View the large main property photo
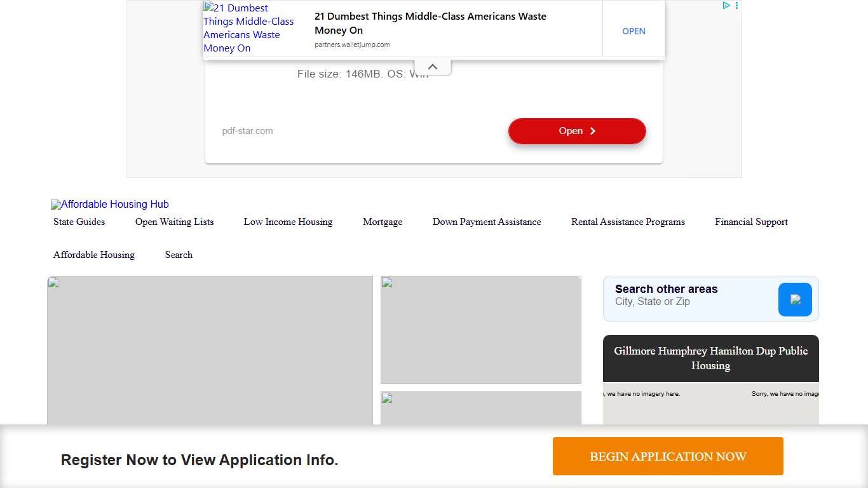The width and height of the screenshot is (868, 488). 210,349
